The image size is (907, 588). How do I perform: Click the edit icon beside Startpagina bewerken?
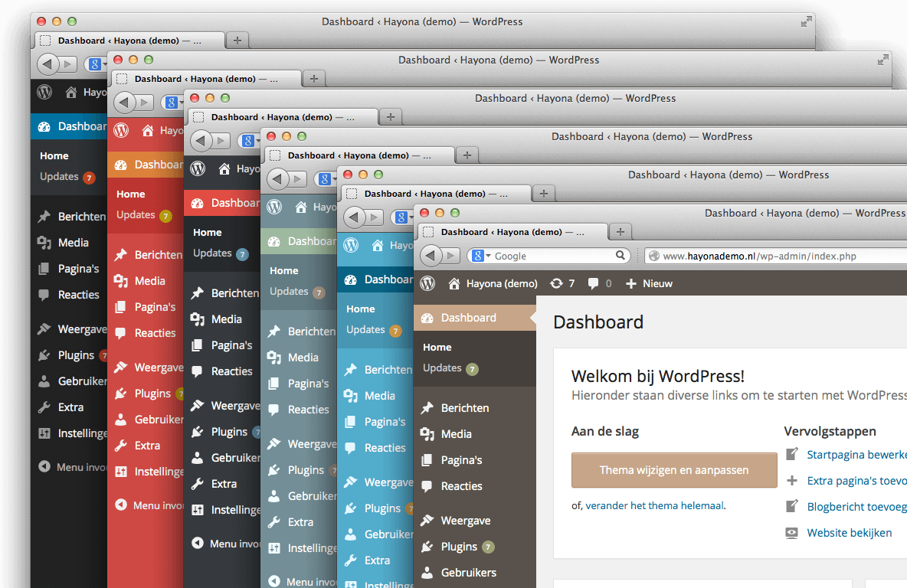[x=792, y=454]
